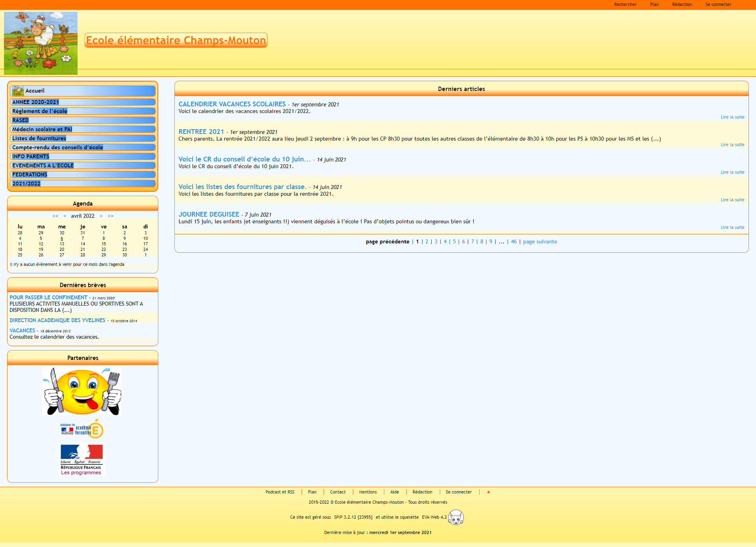Viewport: 756px width, 547px height.
Task: Click the Accueil home icon
Action: click(x=18, y=91)
